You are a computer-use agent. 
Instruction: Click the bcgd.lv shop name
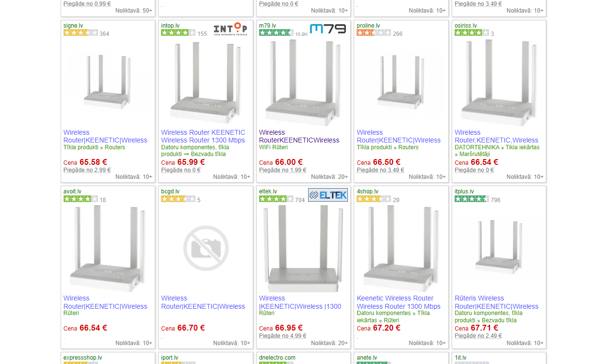170,191
